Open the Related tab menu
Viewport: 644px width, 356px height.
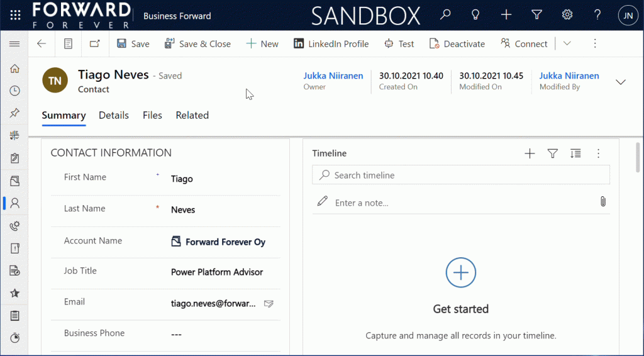tap(192, 115)
